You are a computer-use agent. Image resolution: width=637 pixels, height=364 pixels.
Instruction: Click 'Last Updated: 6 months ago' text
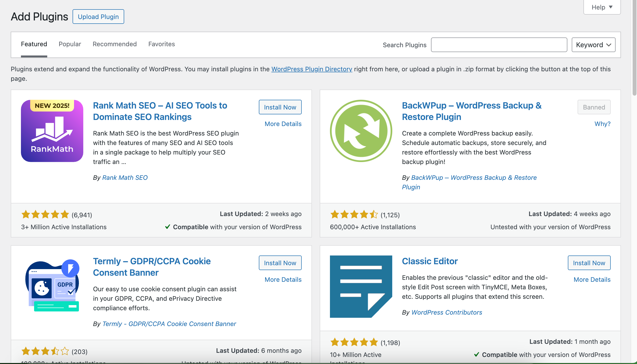[259, 351]
